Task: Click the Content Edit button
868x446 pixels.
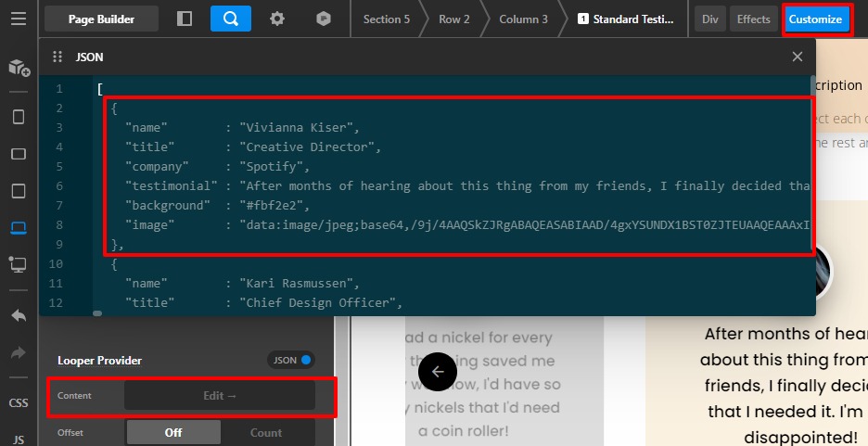Action: [x=220, y=396]
